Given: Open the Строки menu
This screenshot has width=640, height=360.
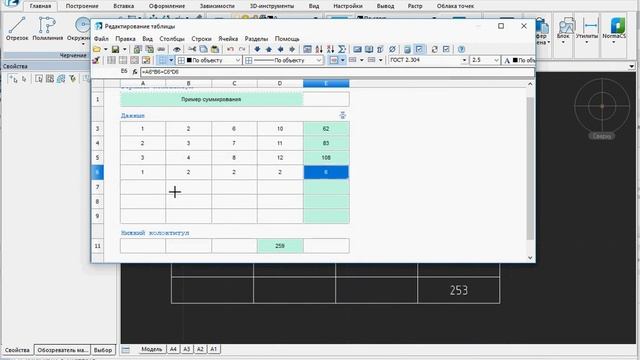Looking at the screenshot, I should click(201, 39).
